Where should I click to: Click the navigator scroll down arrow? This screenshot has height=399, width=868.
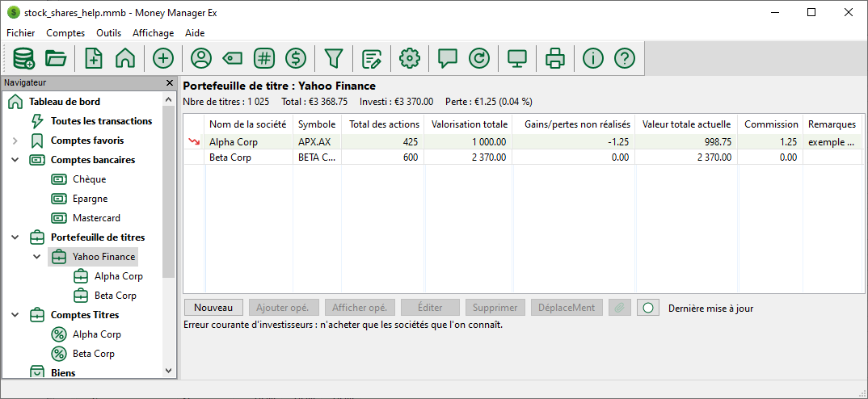pos(169,370)
